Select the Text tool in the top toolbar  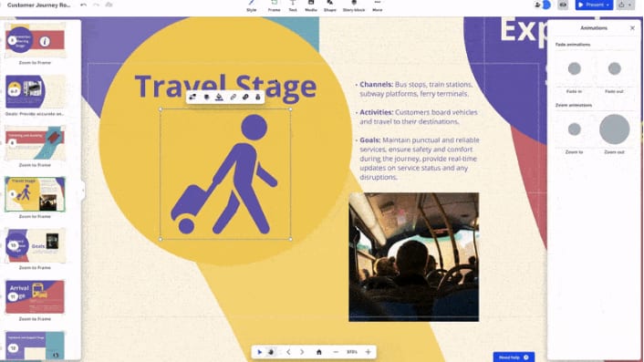[293, 5]
